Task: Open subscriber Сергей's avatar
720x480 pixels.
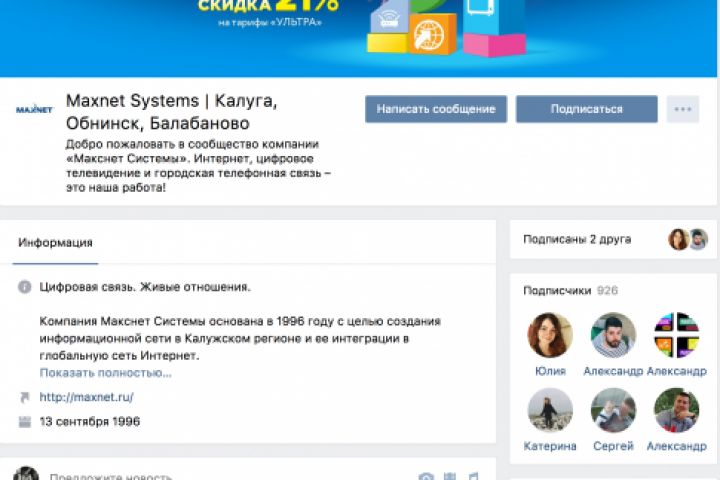Action: [613, 410]
